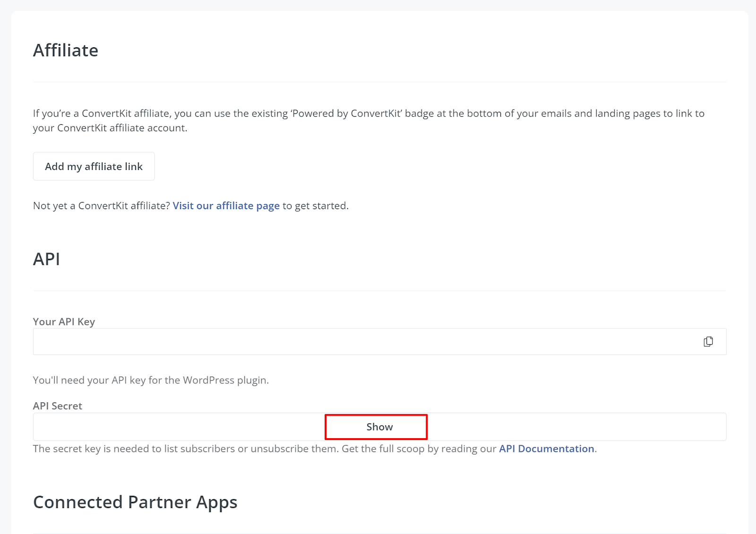Click the 'Powered by ConvertKit' badge description paragraph
756x534 pixels.
[x=369, y=120]
